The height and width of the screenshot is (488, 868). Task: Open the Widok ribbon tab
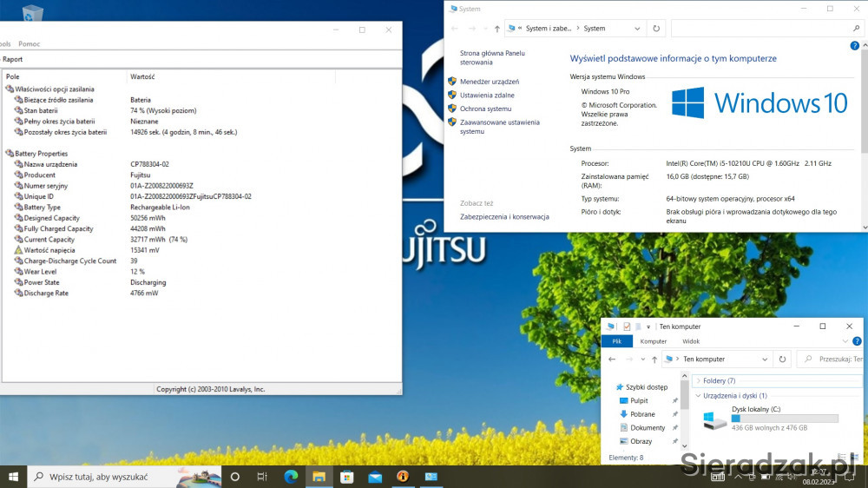[x=691, y=341]
